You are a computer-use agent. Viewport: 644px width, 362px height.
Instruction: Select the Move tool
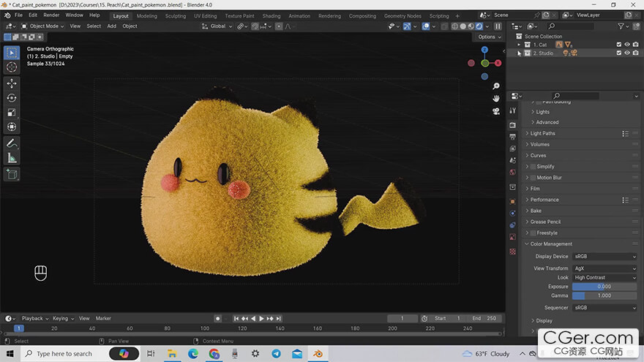click(12, 83)
